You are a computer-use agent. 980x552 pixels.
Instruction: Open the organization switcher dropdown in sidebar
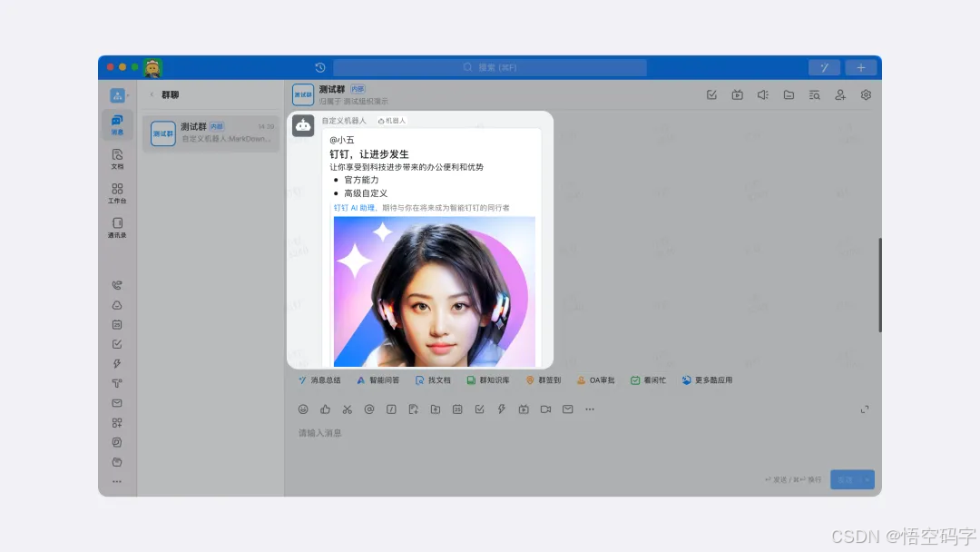[120, 95]
